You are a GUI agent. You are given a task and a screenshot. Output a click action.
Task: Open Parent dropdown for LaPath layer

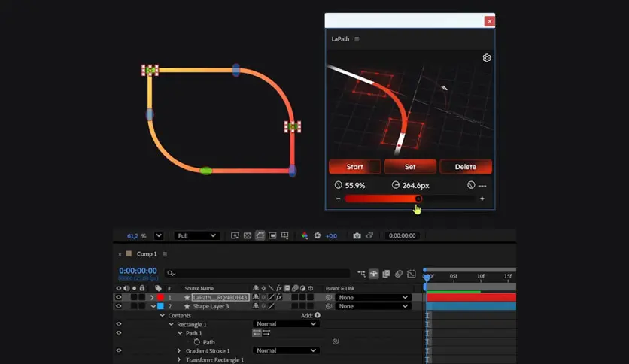(373, 298)
